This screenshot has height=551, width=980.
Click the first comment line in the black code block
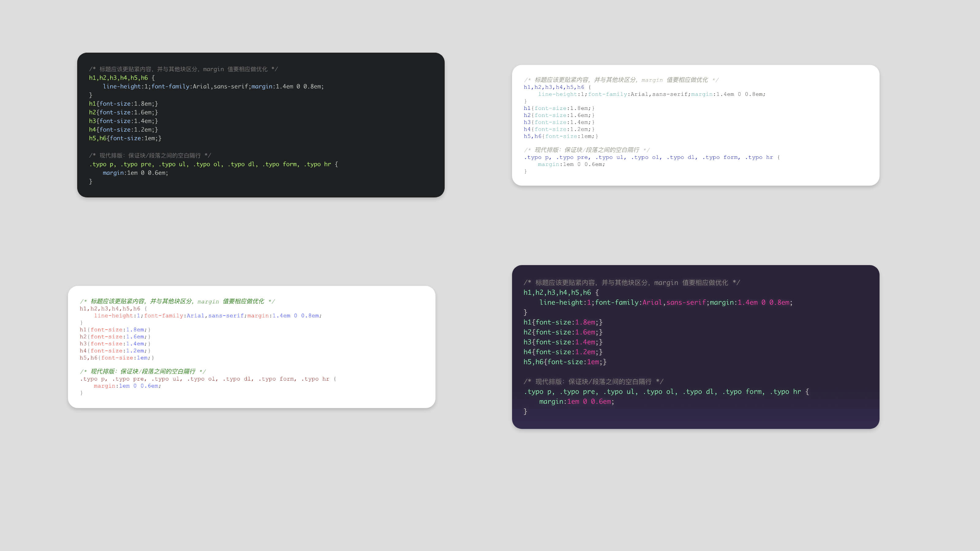pos(183,69)
